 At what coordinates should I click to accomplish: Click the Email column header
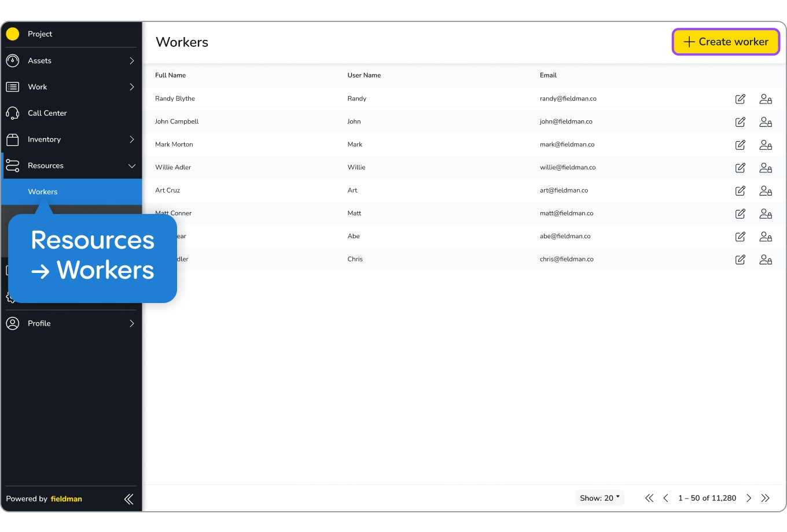pyautogui.click(x=548, y=75)
